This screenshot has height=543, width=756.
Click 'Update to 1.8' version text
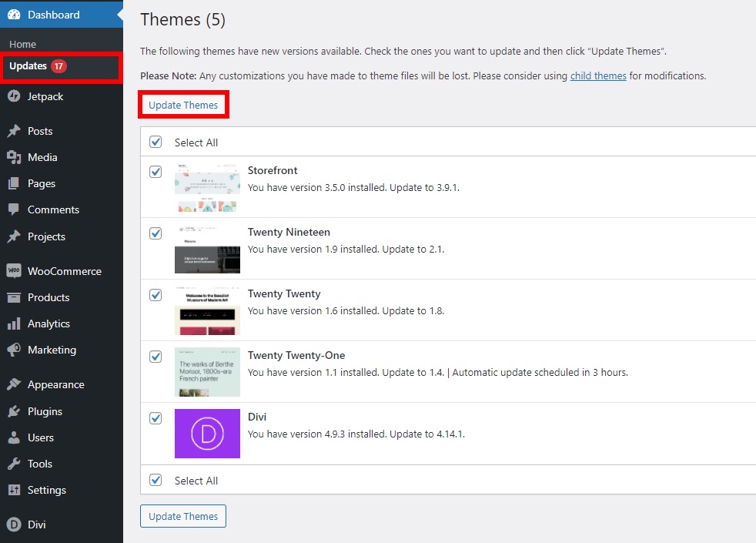[413, 311]
